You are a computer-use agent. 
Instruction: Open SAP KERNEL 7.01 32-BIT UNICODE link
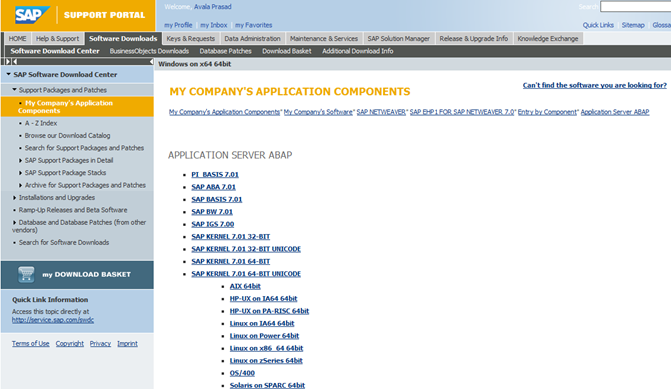coord(246,249)
